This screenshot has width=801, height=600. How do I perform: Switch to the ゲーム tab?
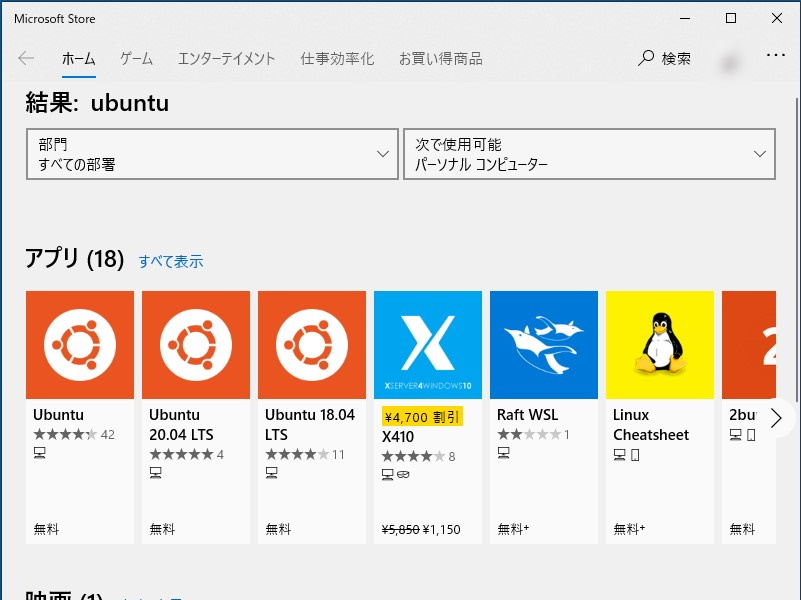[135, 58]
